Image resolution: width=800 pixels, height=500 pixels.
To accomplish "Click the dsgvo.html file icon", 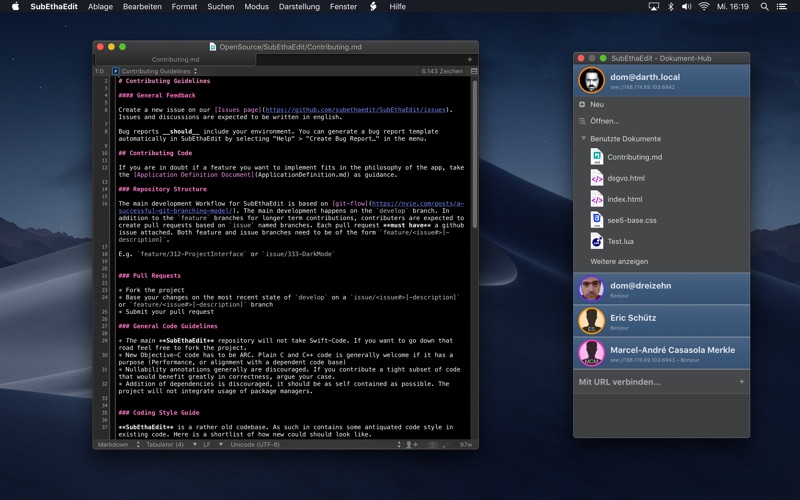I will [597, 178].
